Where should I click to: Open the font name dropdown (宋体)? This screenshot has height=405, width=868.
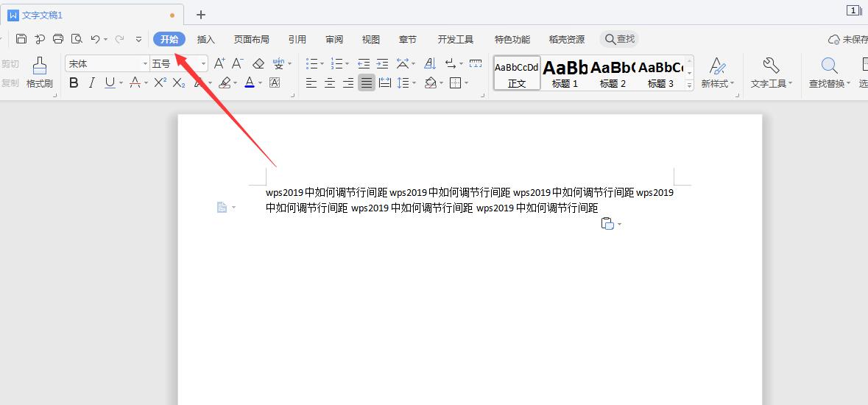click(146, 64)
